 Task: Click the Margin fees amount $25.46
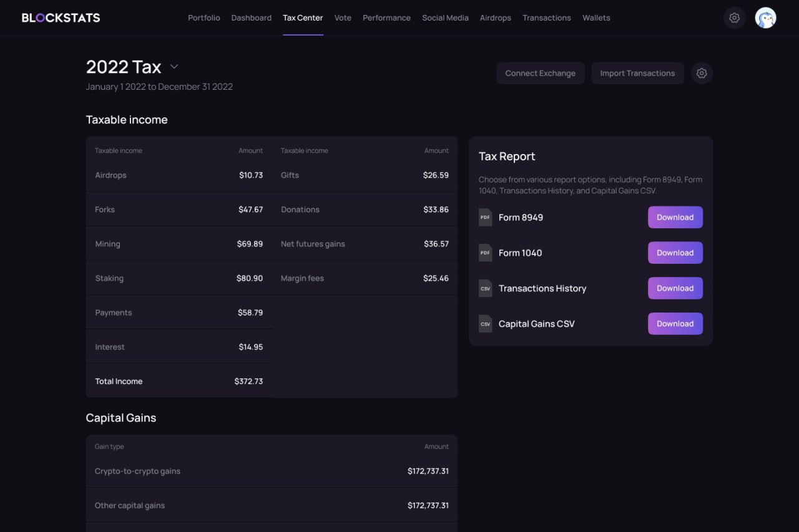(x=436, y=278)
